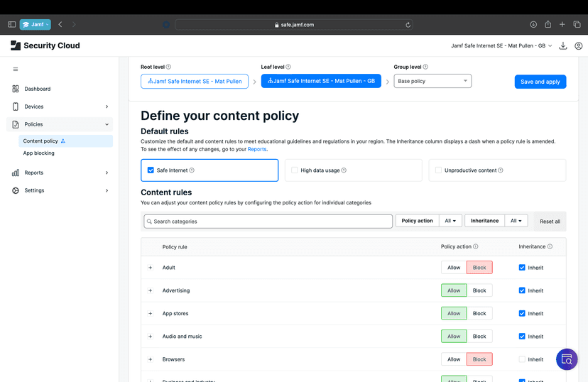Toggle Inherit checkbox for Advertising
Viewport: 588px width, 382px height.
[x=522, y=290]
